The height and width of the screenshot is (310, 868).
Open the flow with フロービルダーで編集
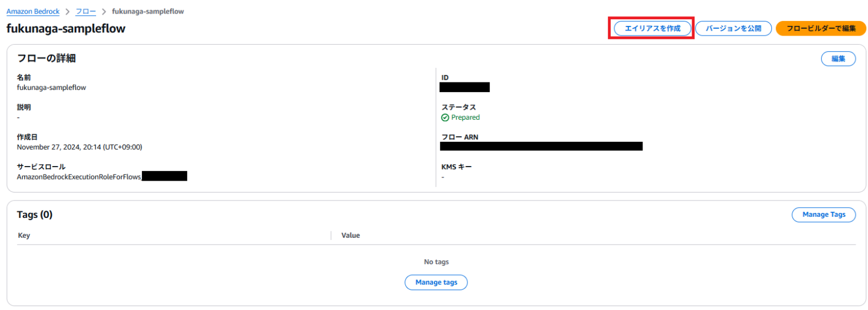821,28
